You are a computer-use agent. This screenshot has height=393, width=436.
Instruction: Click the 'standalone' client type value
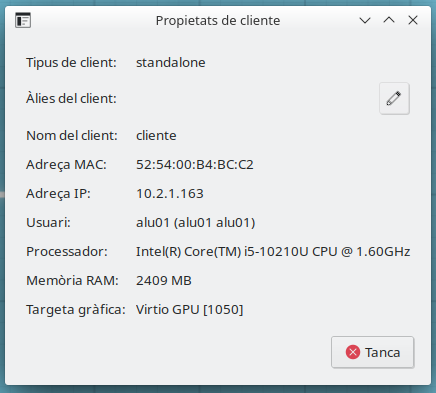(x=171, y=63)
